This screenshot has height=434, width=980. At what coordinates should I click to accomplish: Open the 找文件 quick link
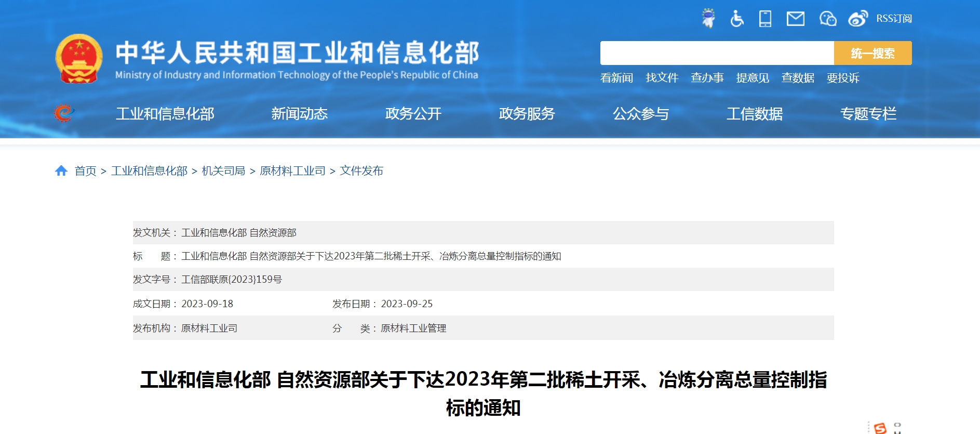click(662, 78)
